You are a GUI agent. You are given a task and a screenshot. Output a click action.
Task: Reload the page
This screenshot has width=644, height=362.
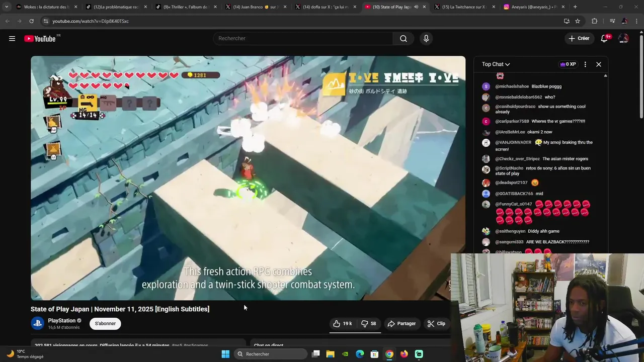(31, 21)
